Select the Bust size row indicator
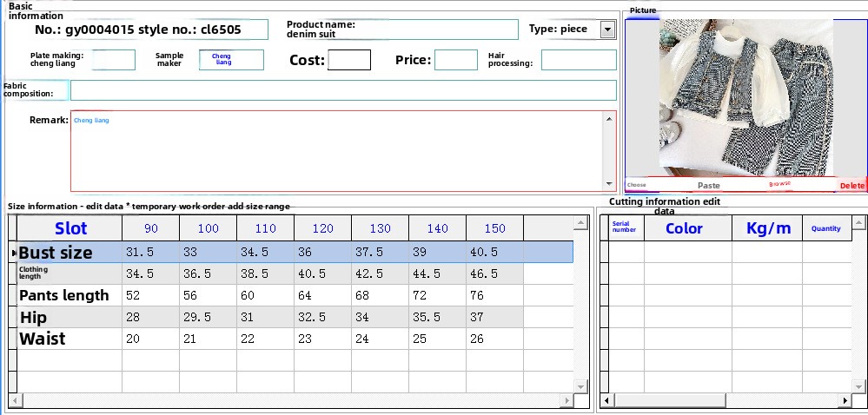 [x=12, y=253]
